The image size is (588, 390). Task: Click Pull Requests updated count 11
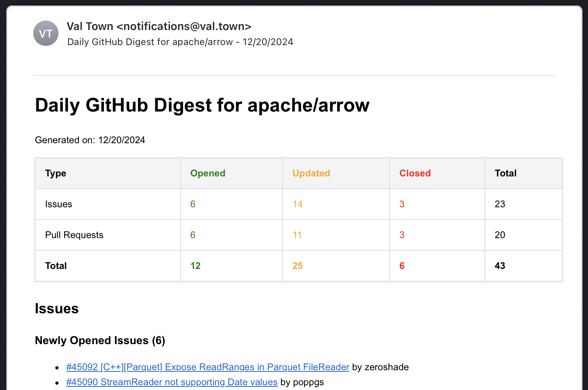[297, 235]
